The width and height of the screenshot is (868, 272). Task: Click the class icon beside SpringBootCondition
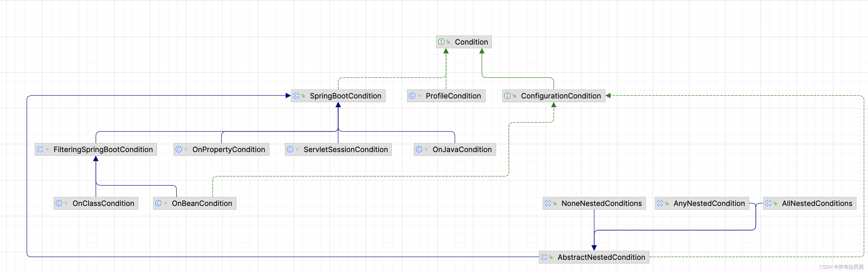click(x=296, y=96)
